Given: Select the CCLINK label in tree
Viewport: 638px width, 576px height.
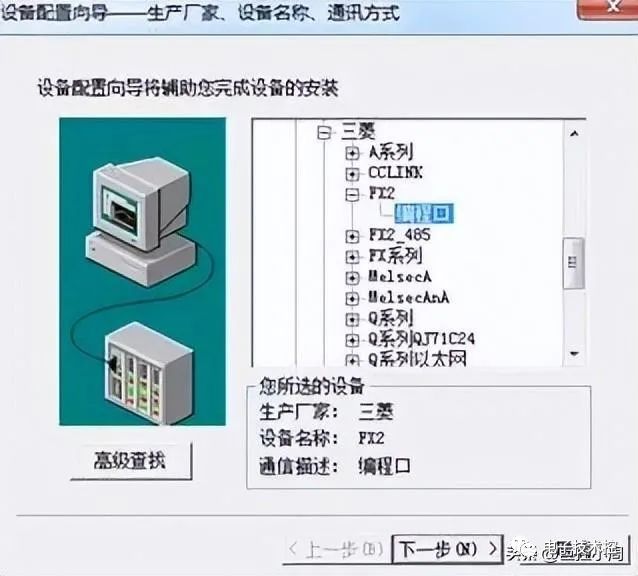Looking at the screenshot, I should click(395, 172).
